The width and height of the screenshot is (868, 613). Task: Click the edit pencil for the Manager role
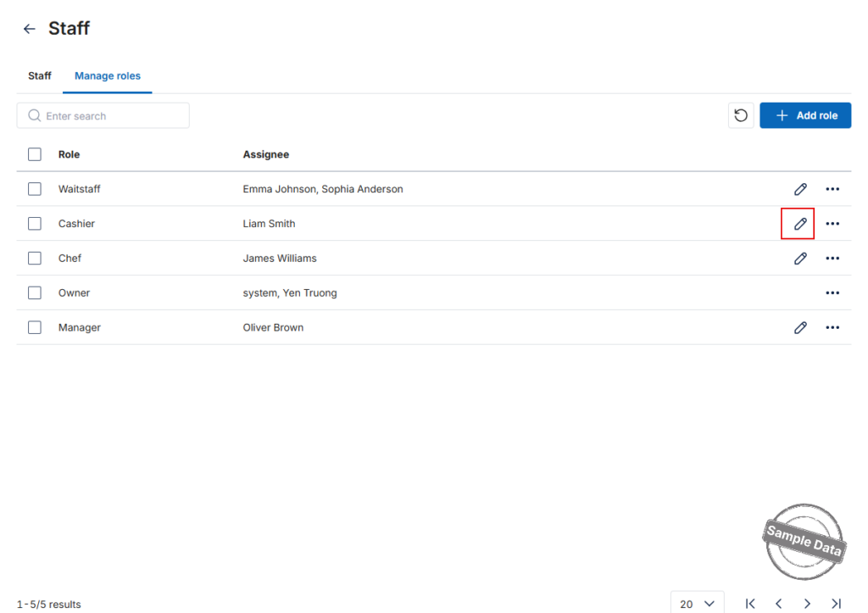[x=800, y=328]
